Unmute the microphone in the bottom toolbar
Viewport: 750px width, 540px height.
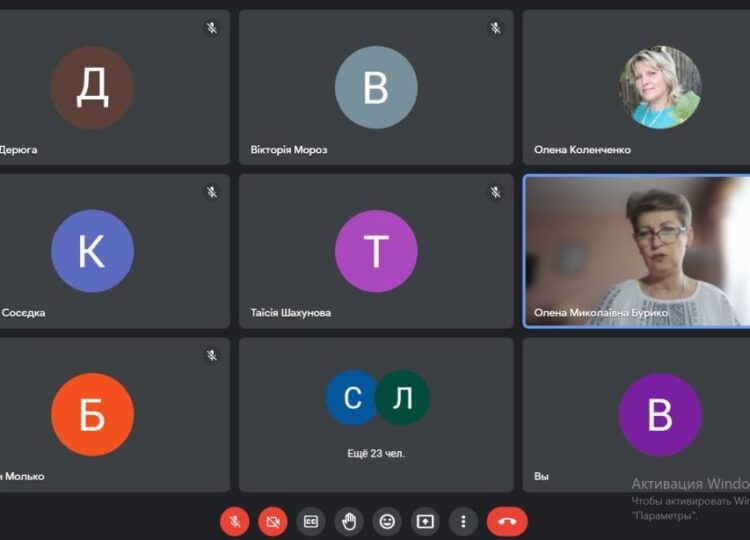click(234, 521)
